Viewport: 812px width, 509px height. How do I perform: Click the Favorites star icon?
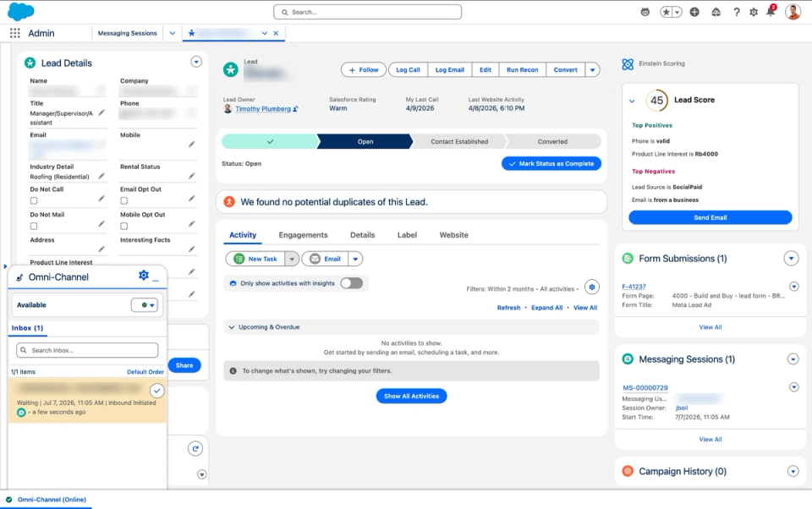click(666, 12)
